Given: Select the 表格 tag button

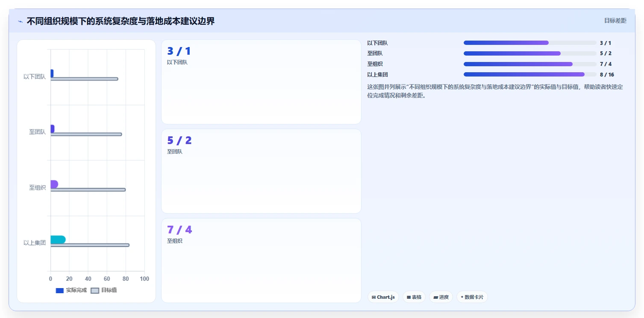Looking at the screenshot, I should pyautogui.click(x=414, y=297).
